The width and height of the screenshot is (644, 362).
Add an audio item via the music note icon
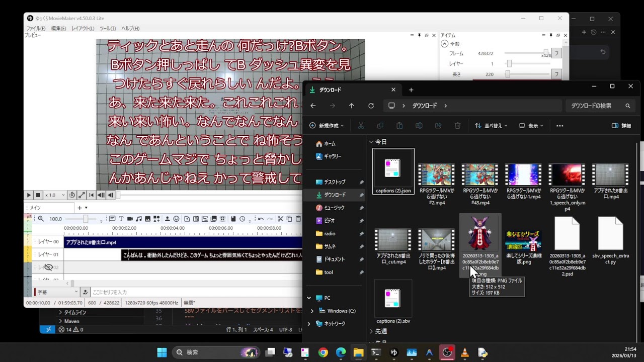[139, 219]
